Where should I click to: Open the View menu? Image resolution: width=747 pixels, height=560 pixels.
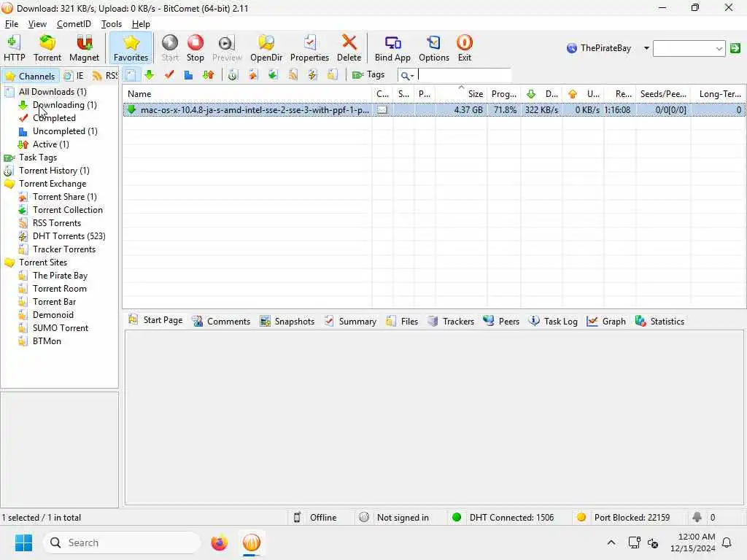coord(37,24)
